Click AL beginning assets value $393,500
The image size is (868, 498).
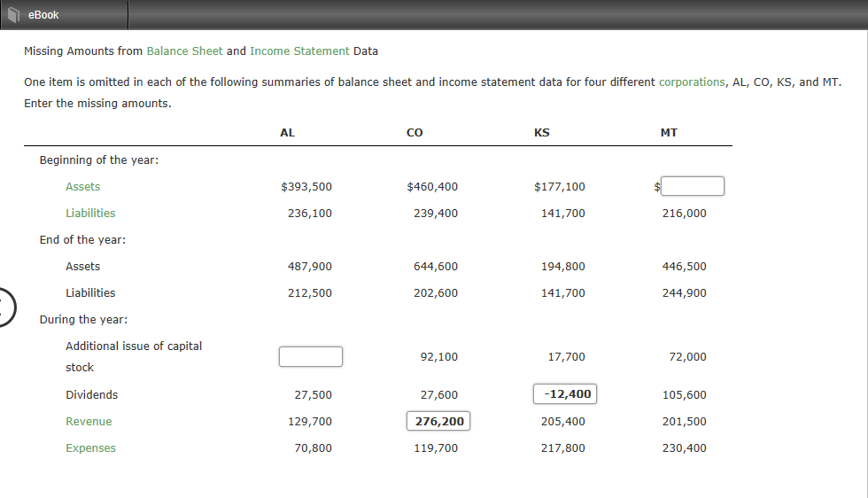tap(306, 187)
